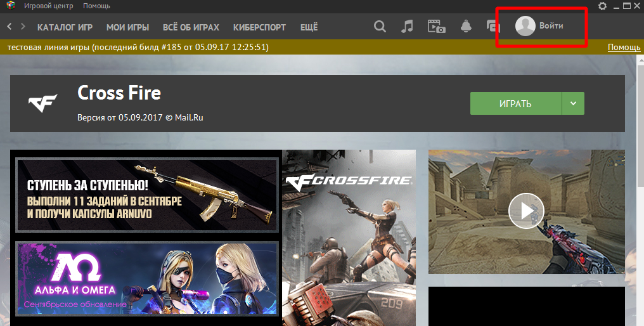Image resolution: width=644 pixels, height=326 pixels.
Task: Click the Cross Fire game title
Action: click(x=119, y=93)
